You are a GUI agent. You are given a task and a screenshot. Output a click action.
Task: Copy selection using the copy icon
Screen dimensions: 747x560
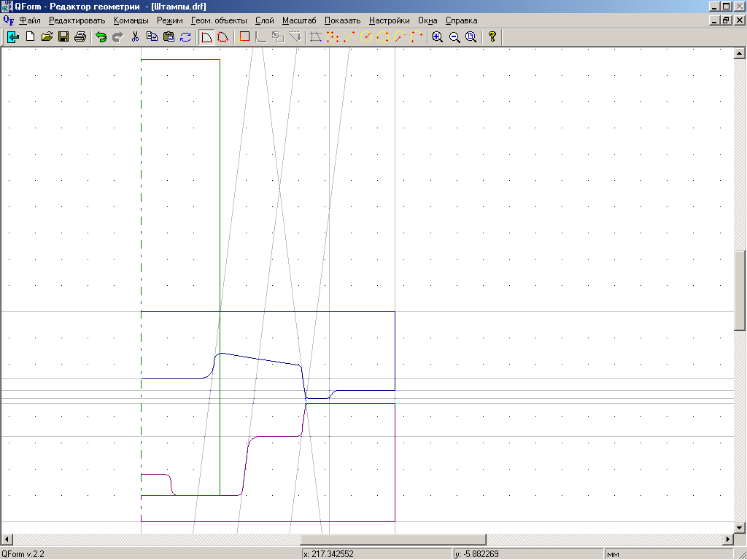[152, 37]
